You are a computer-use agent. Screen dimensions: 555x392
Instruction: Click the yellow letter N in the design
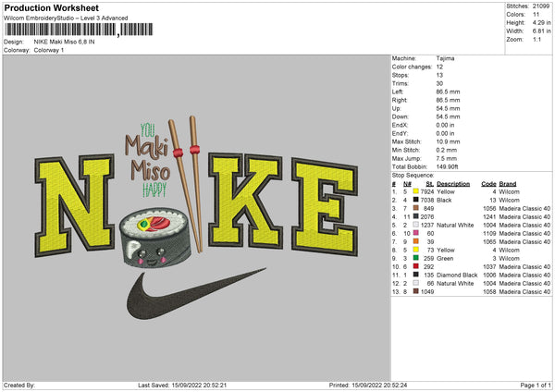[75, 205]
